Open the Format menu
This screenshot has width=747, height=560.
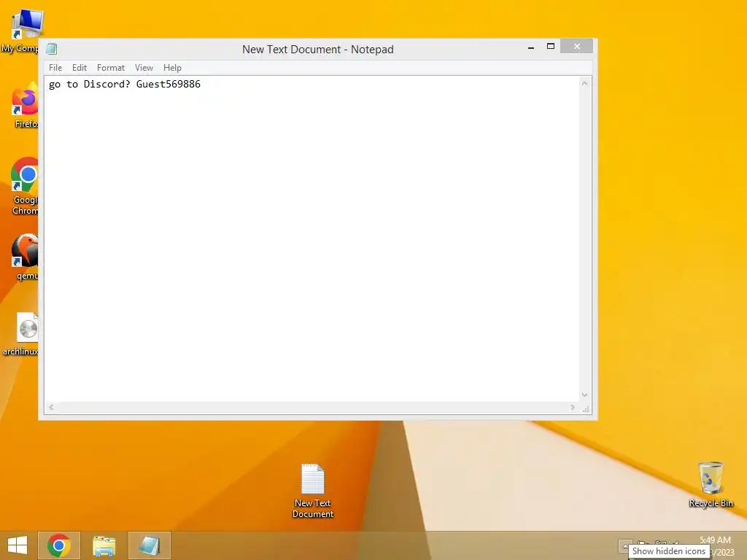(x=111, y=68)
